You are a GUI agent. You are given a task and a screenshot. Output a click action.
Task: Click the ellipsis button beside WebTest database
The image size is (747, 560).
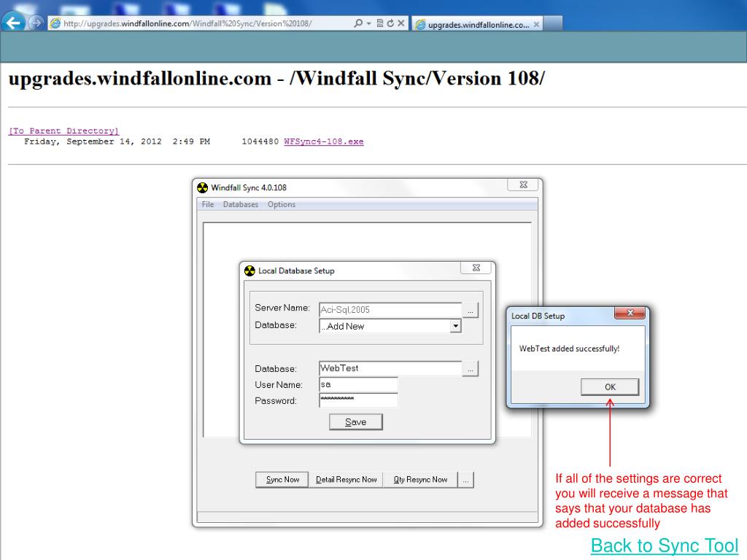[x=471, y=368]
